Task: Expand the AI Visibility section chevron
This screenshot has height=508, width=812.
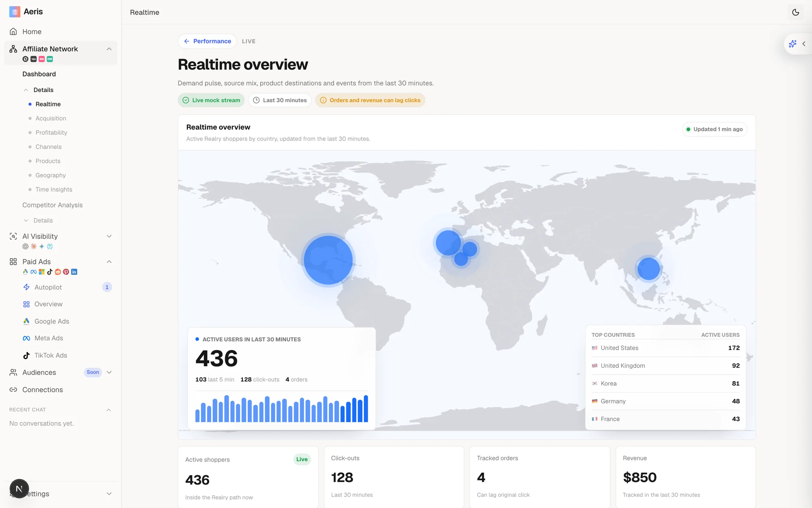Action: pyautogui.click(x=109, y=236)
